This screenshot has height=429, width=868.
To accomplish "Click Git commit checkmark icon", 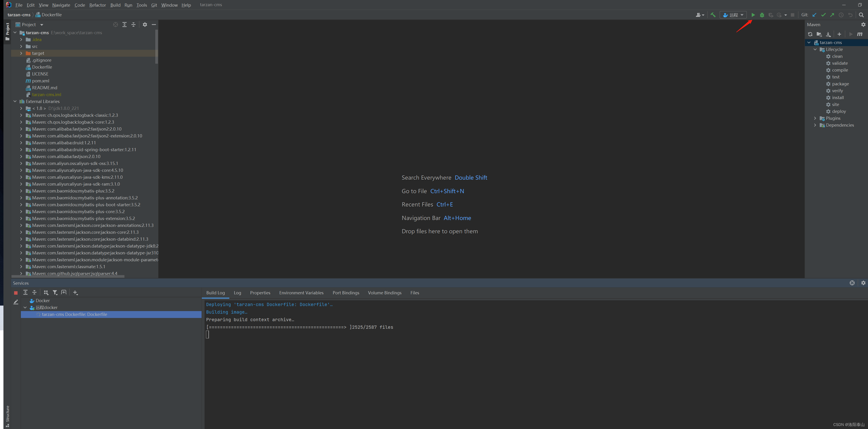I will (823, 15).
